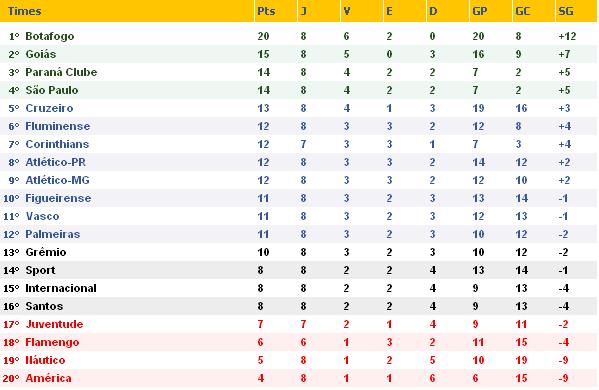Viewport: 599px width, 390px height.
Task: Click the Figueirense team name
Action: pyautogui.click(x=58, y=198)
